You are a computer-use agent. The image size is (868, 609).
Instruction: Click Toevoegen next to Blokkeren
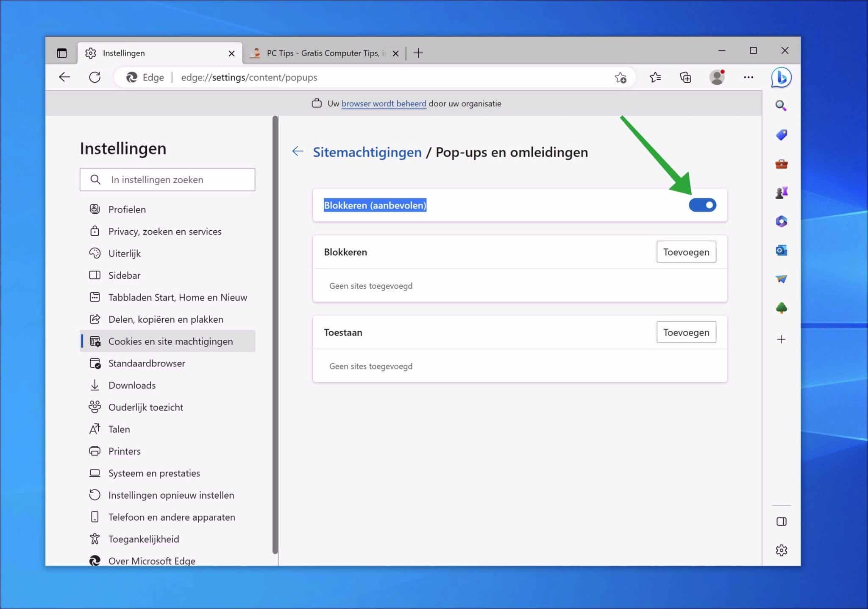686,251
